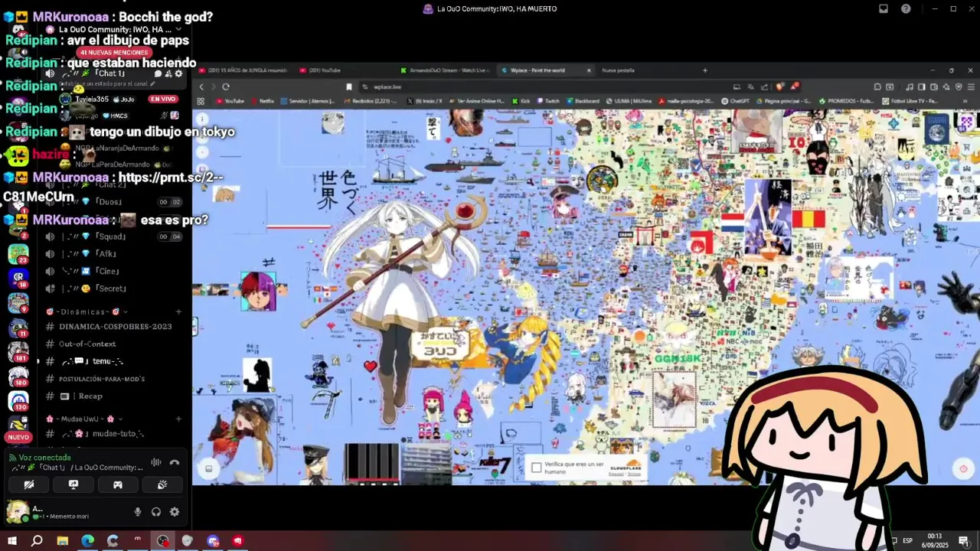
Task: Close the Wplace browser tab
Action: click(589, 70)
